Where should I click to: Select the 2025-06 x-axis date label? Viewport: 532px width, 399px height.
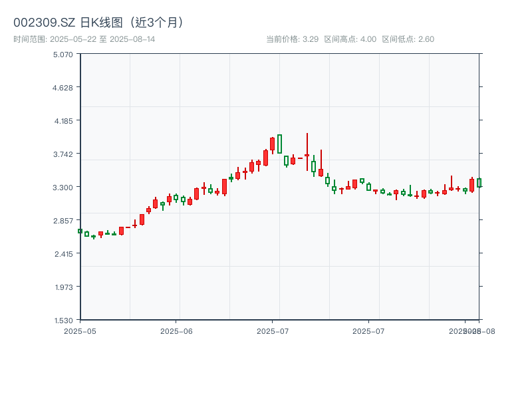(176, 331)
